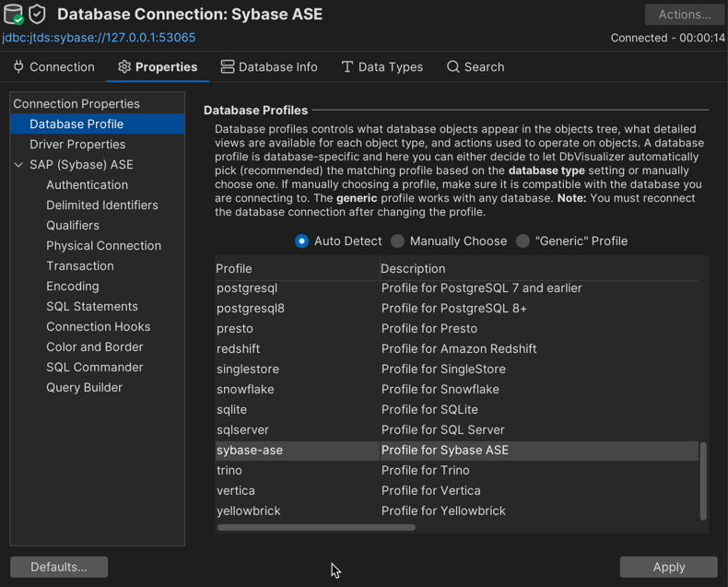Select the Manually Choose option
The width and height of the screenshot is (728, 587).
pos(397,241)
